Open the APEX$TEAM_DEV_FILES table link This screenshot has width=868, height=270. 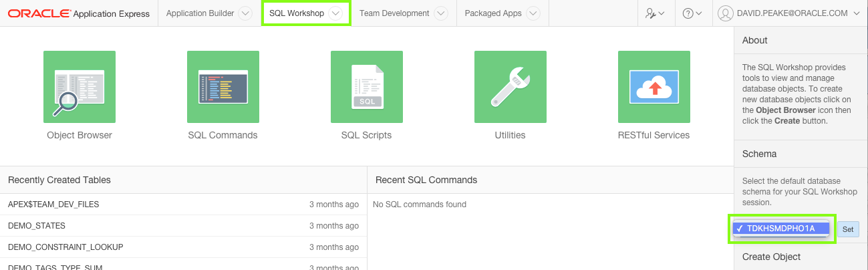point(53,205)
